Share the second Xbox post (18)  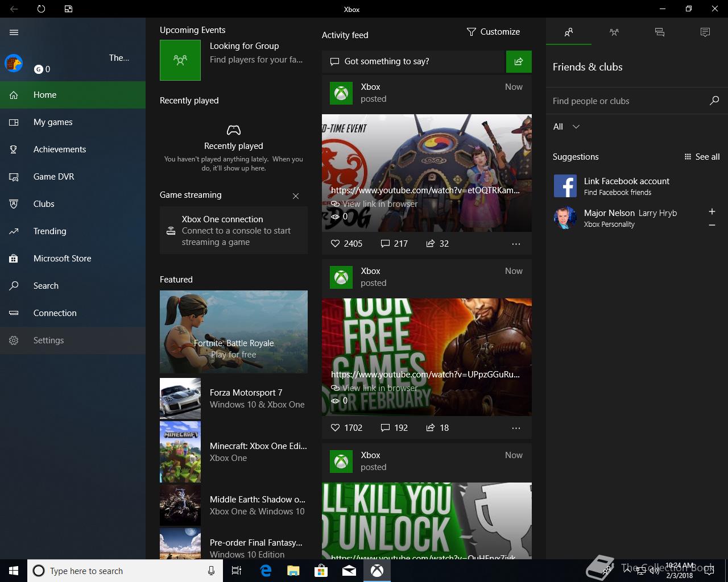437,427
